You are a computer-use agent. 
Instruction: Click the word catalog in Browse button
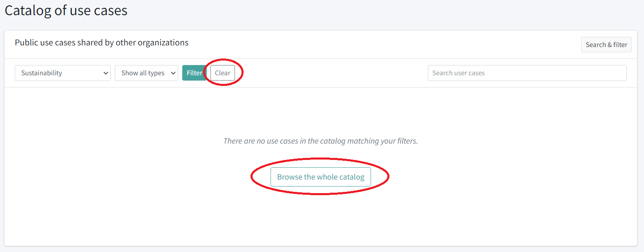352,177
